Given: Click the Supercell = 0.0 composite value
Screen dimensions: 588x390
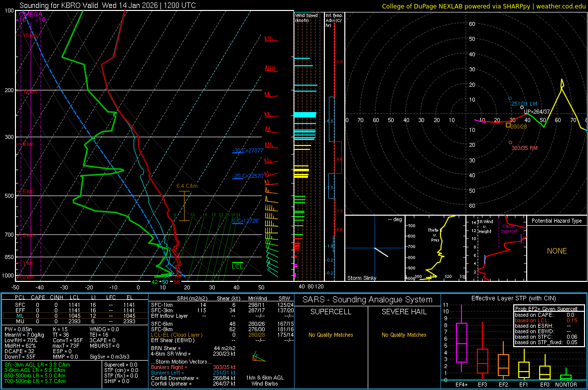Looking at the screenshot, I should click(121, 365).
